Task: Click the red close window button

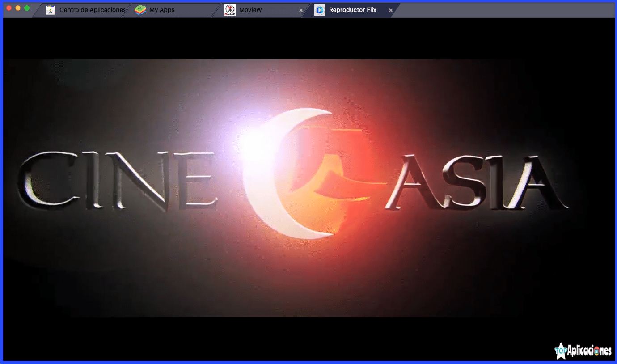Action: [x=8, y=8]
